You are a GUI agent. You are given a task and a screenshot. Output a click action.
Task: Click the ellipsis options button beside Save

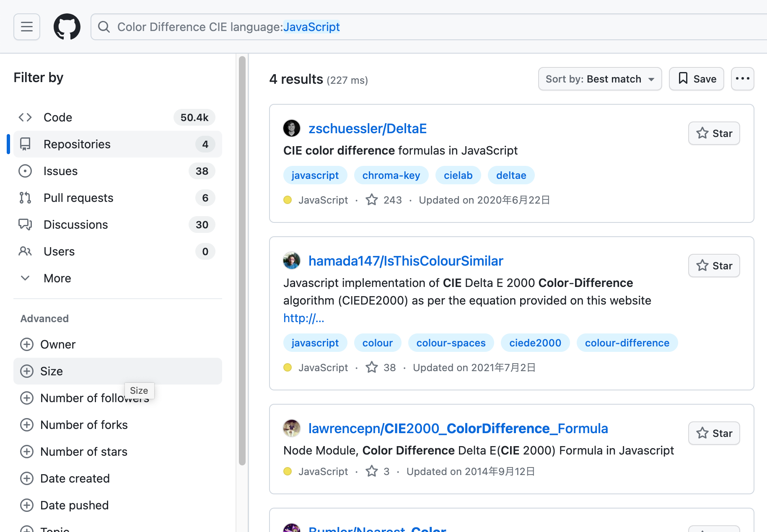coord(742,78)
